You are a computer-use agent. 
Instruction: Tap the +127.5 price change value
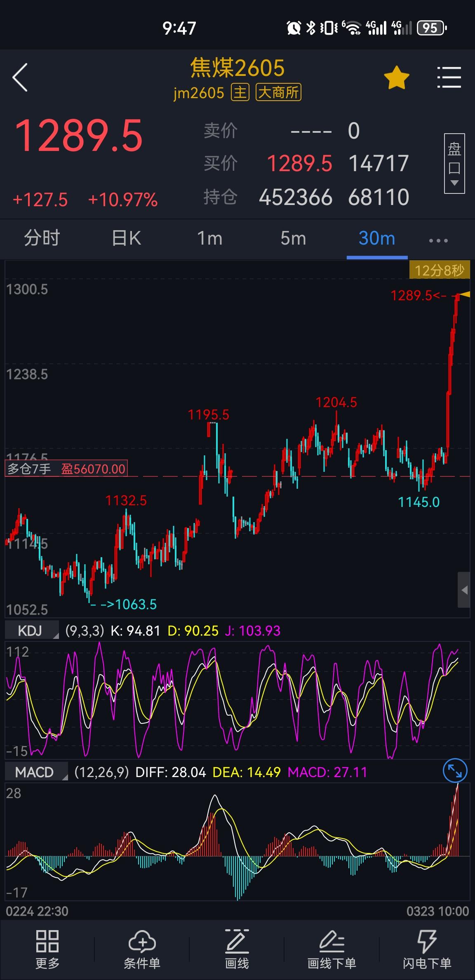tap(40, 200)
